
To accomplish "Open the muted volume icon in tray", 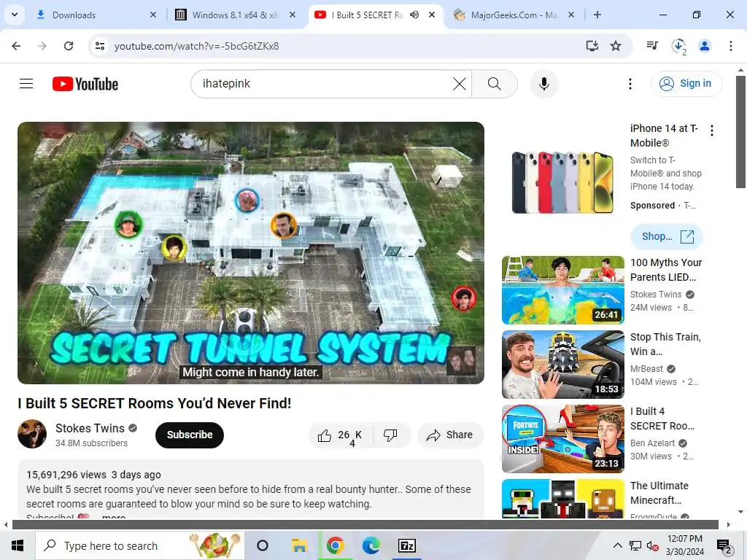I will click(x=653, y=545).
